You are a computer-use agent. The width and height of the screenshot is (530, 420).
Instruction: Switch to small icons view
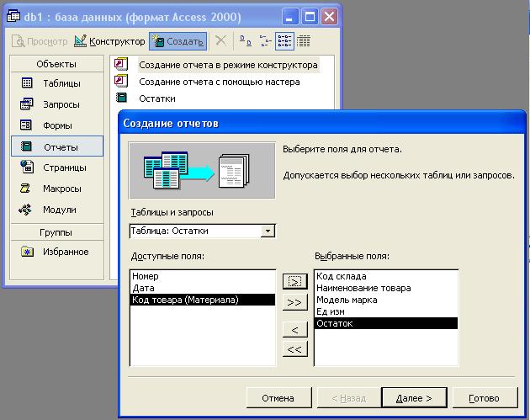coord(265,41)
